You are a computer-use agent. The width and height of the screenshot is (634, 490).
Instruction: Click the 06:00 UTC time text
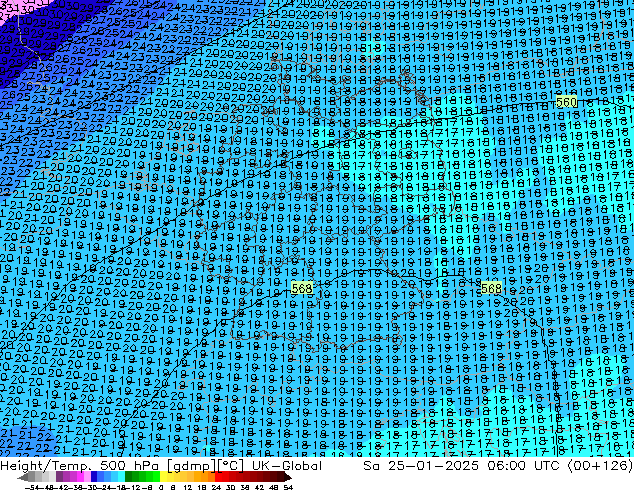[x=523, y=466]
